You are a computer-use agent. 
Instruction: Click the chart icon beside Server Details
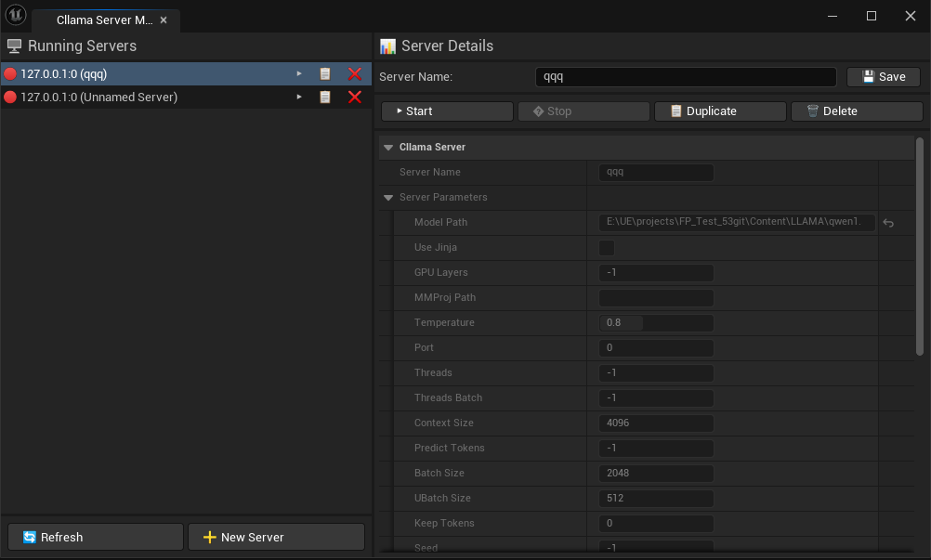click(x=387, y=45)
